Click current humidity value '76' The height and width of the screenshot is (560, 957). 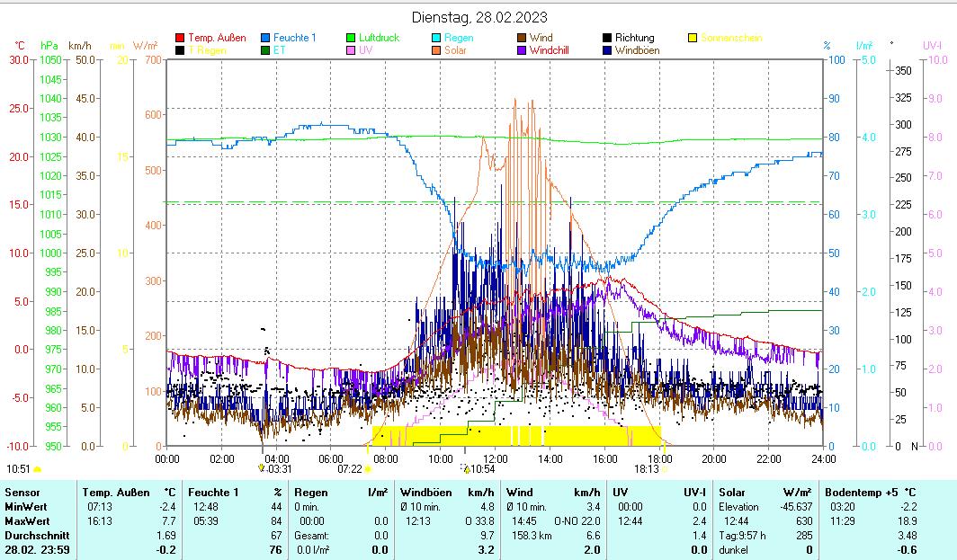coord(276,549)
